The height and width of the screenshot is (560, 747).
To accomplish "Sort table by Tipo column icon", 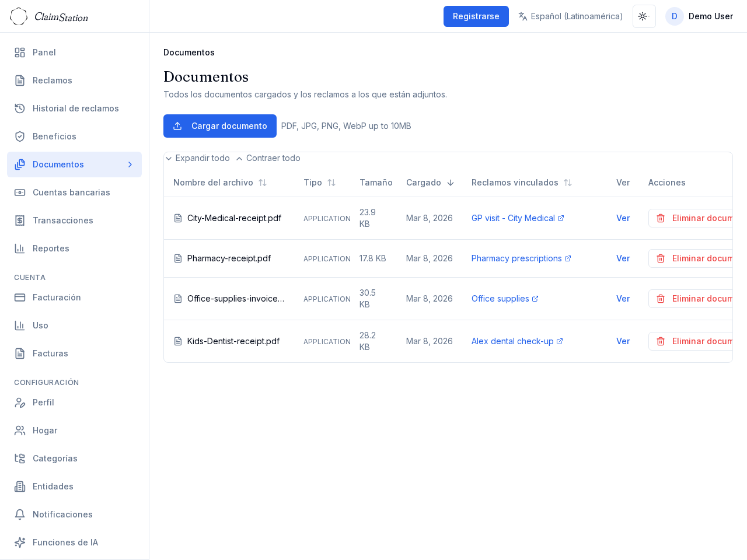I will point(331,183).
